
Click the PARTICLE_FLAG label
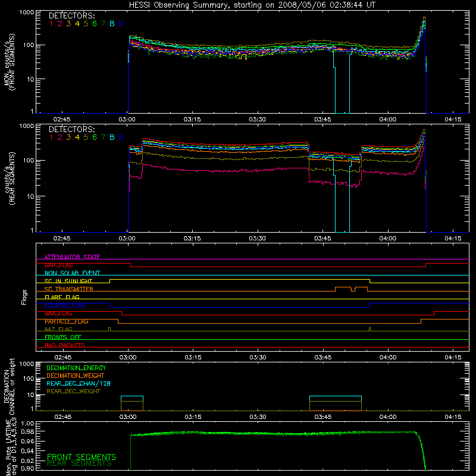click(67, 321)
